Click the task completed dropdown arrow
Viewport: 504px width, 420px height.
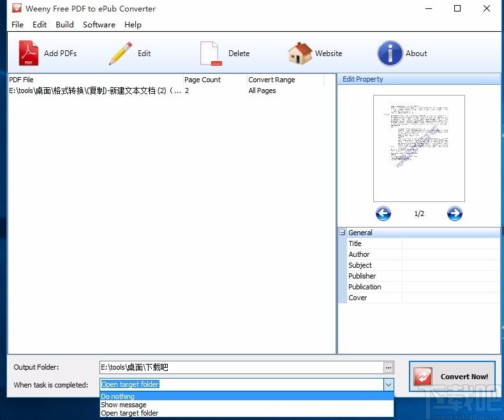pos(388,384)
